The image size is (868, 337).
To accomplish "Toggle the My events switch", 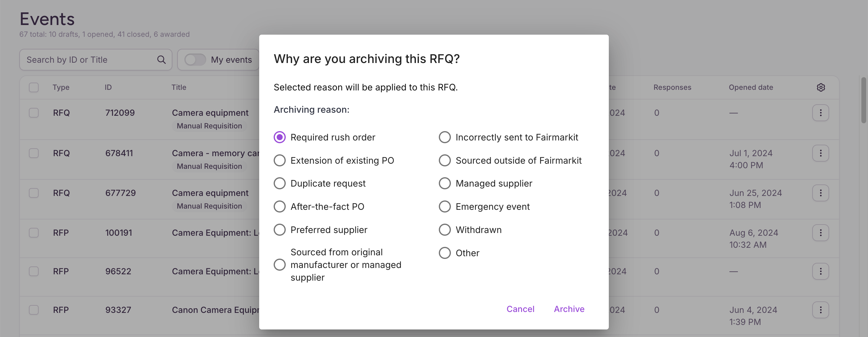I will 195,60.
